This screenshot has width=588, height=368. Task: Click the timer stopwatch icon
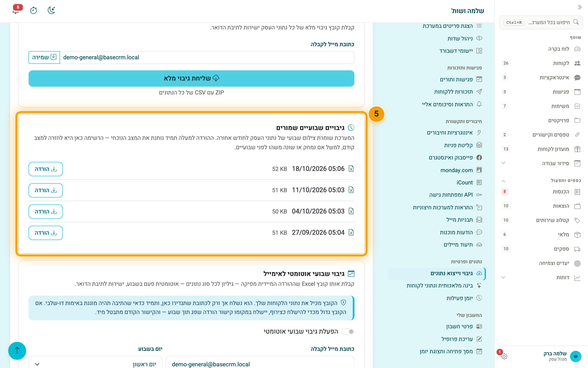click(x=33, y=10)
